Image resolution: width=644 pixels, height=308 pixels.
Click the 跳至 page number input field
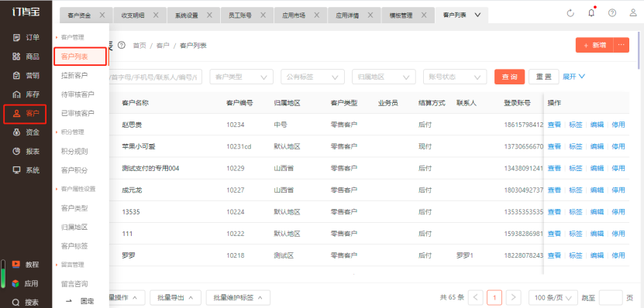(611, 297)
